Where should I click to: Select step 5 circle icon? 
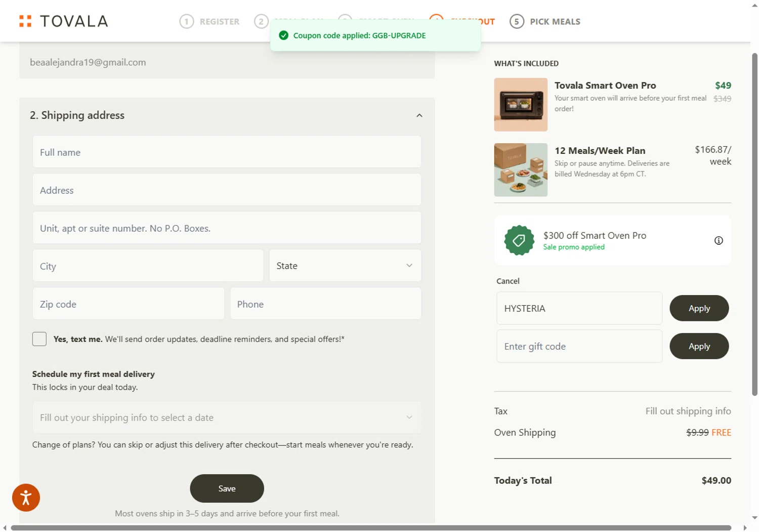(x=517, y=21)
